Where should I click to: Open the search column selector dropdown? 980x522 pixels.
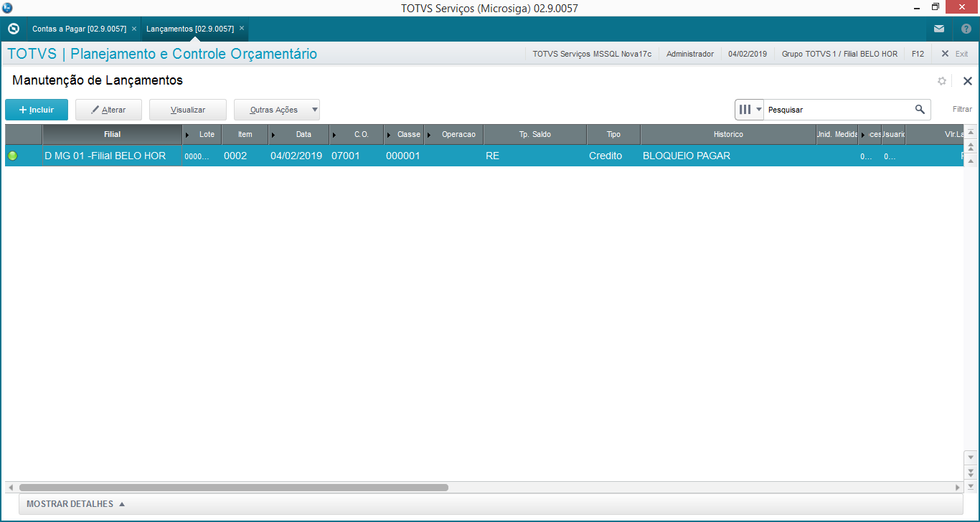tap(750, 110)
